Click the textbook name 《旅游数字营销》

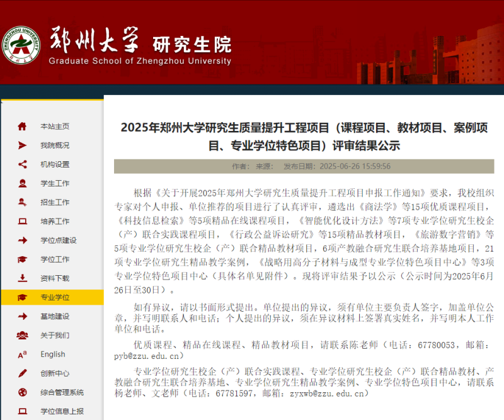point(447,235)
